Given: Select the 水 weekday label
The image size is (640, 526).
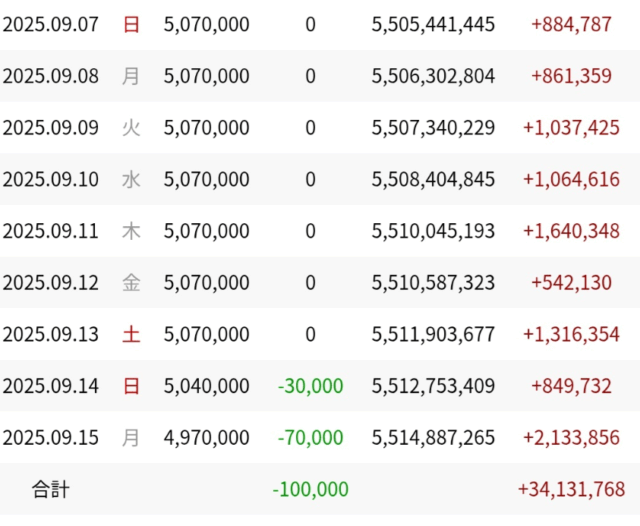Looking at the screenshot, I should click(x=131, y=180).
